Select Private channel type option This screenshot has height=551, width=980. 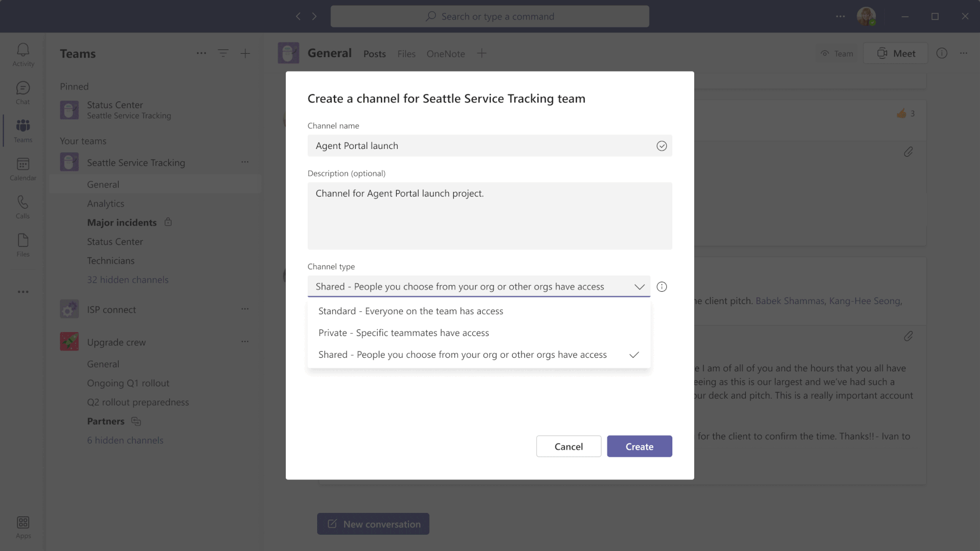coord(403,333)
